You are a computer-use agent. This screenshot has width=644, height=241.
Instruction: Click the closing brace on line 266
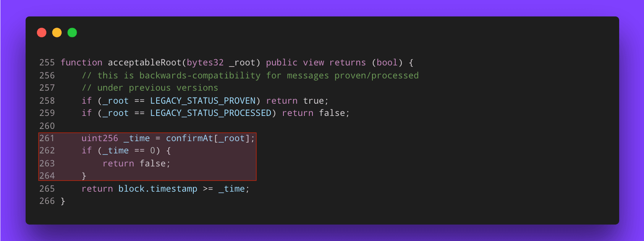[63, 201]
